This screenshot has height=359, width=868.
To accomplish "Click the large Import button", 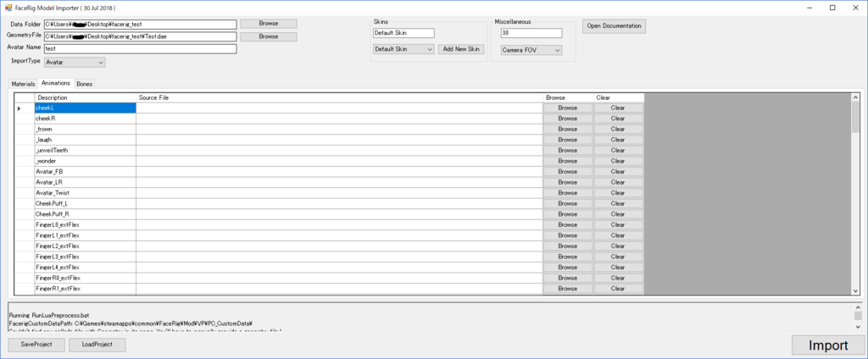I will [x=828, y=345].
